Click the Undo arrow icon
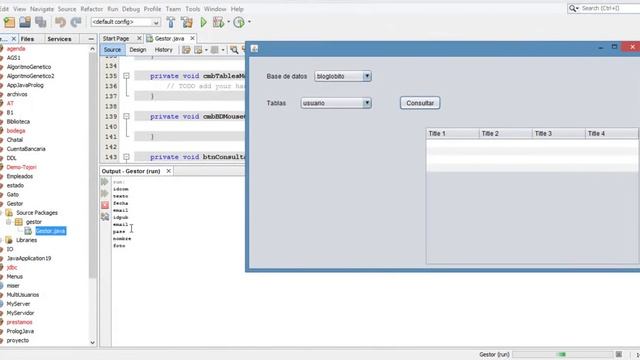The width and height of the screenshot is (640, 360). (60, 22)
